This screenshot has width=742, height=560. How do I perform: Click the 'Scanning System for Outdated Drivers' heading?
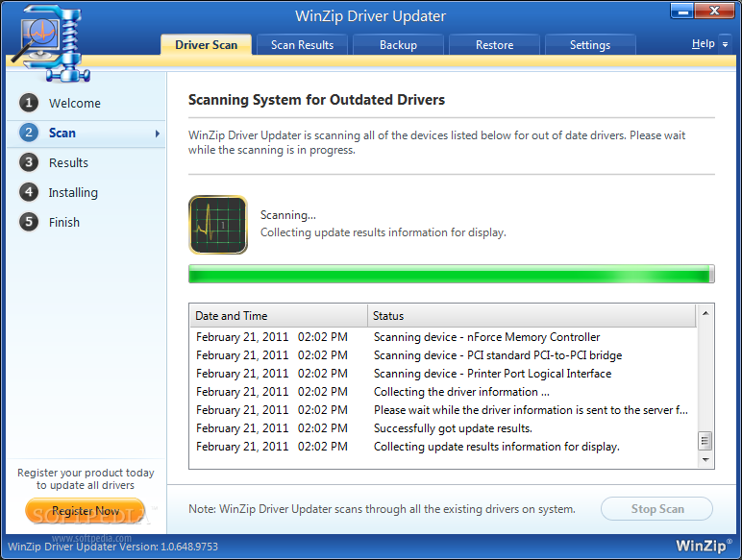[316, 100]
